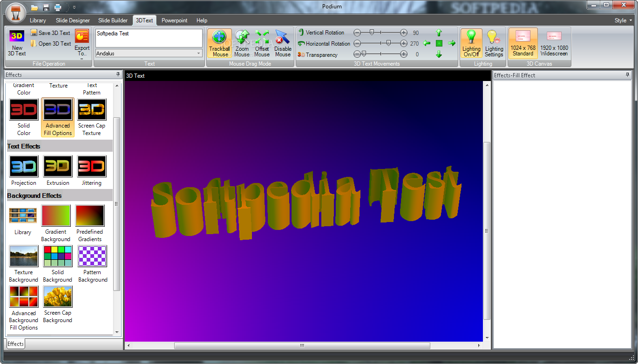
Task: Click quick access print icon
Action: tap(58, 7)
